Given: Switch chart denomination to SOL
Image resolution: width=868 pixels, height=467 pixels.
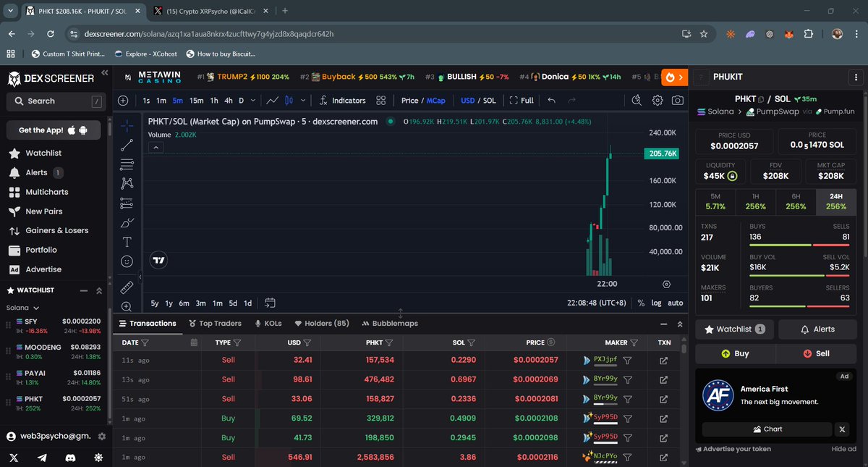Looking at the screenshot, I should click(x=490, y=101).
